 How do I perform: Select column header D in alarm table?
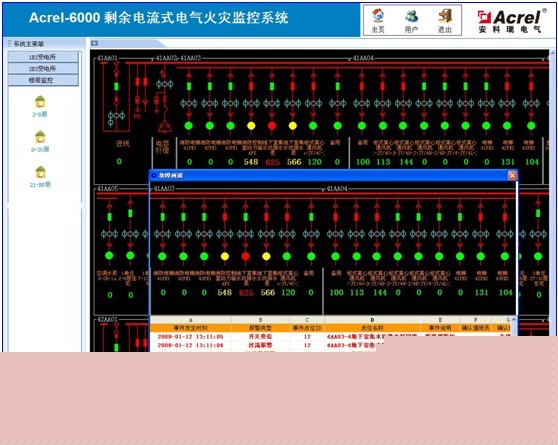(x=372, y=320)
